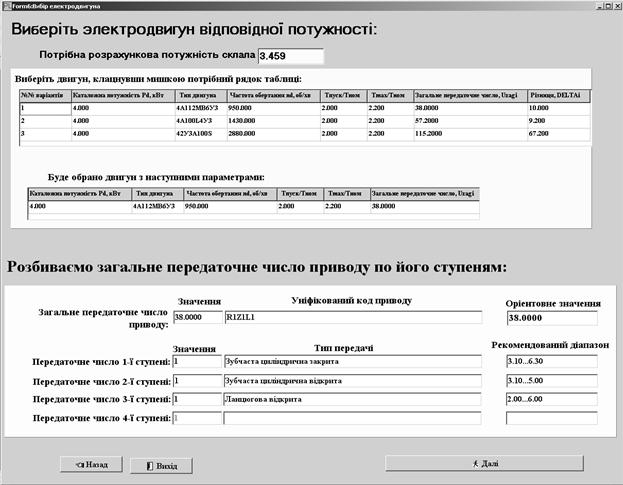The height and width of the screenshot is (485, 623).
Task: Click difference cell 67.200
Action: 559,134
